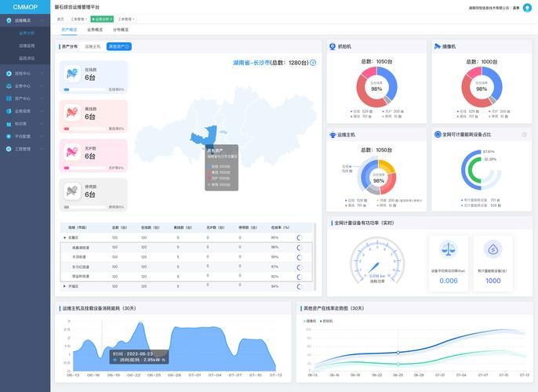The height and width of the screenshot is (392, 538).
Task: Toggle the 摄像机 legend in the trend chart
Action: (x=310, y=321)
